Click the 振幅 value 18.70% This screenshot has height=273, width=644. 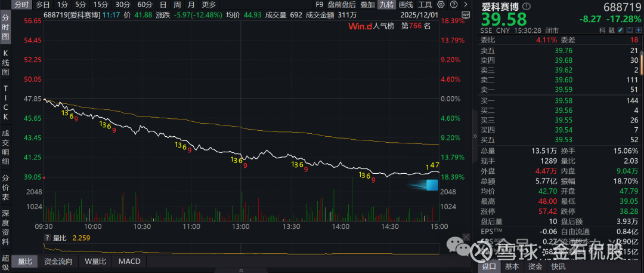point(627,181)
